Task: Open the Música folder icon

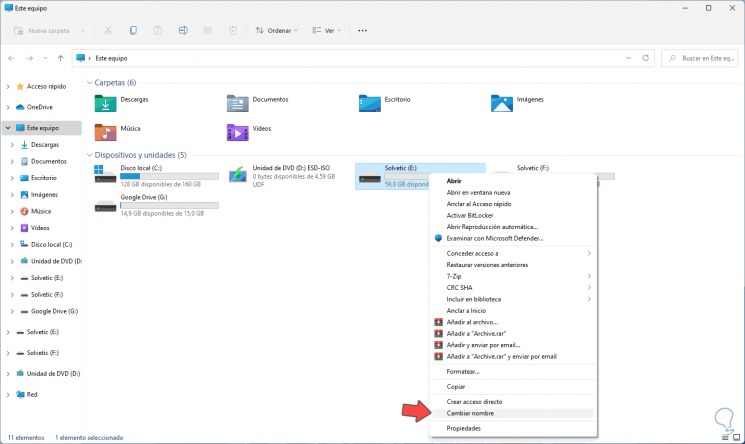Action: 105,132
